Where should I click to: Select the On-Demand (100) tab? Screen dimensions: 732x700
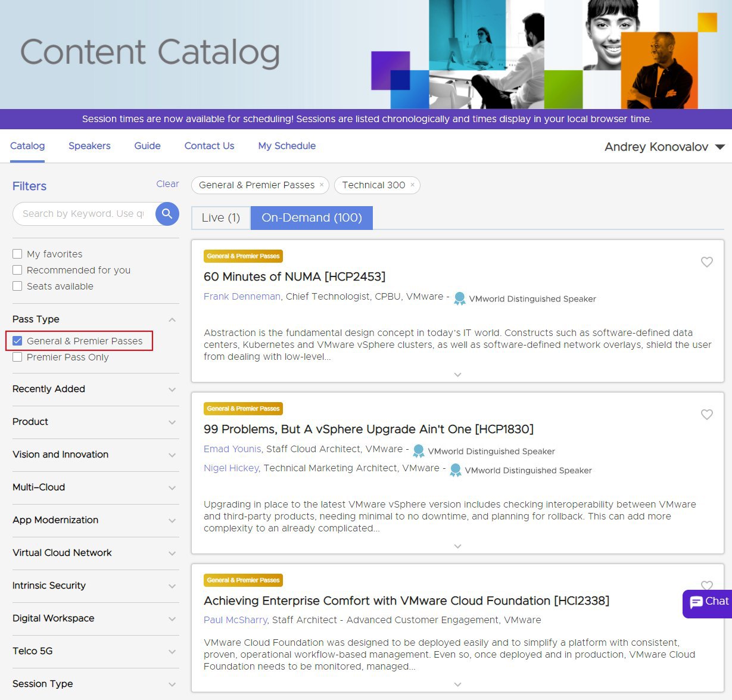click(x=312, y=217)
